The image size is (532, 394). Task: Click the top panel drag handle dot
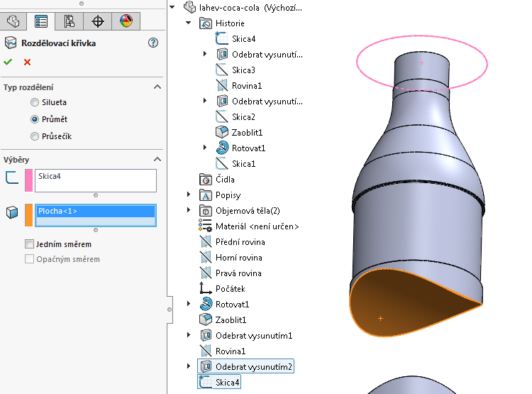[82, 4]
